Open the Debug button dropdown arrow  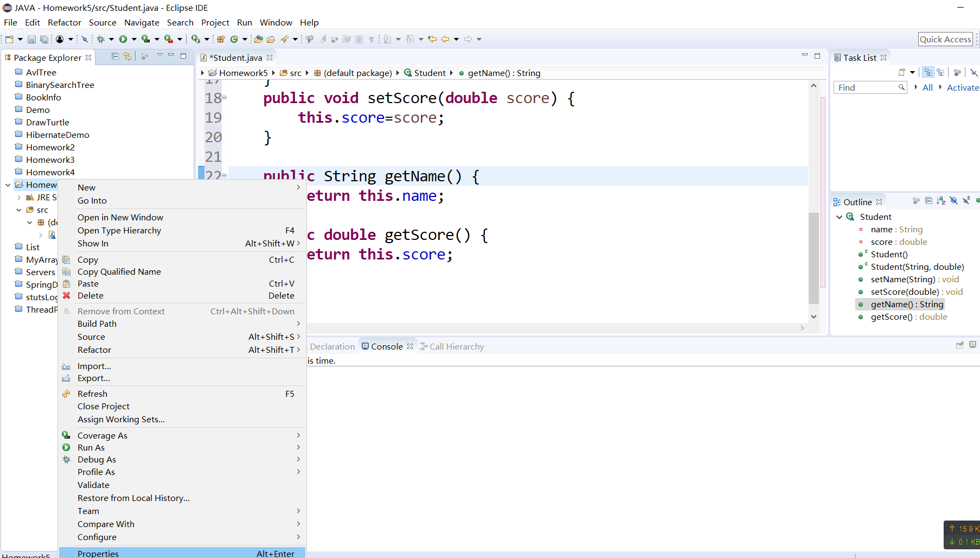[x=111, y=39]
